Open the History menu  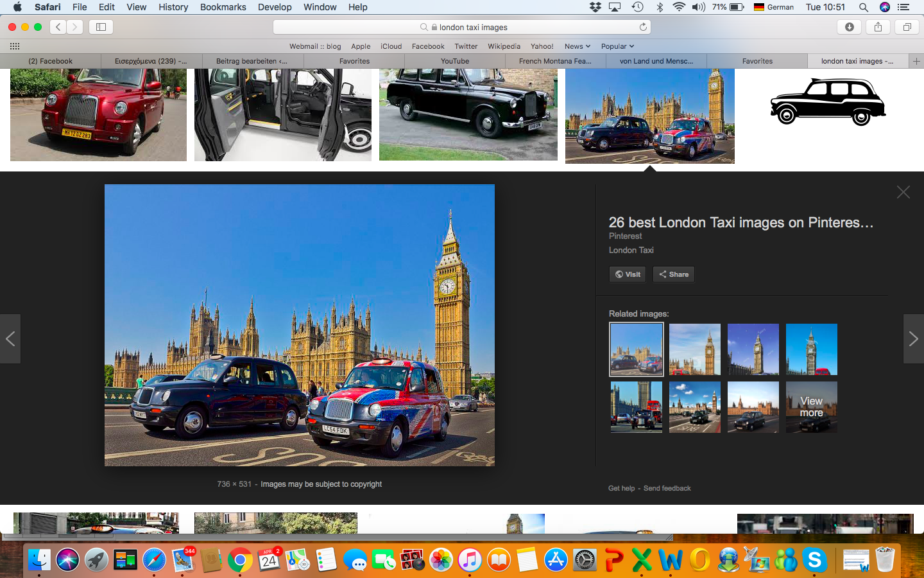coord(173,7)
